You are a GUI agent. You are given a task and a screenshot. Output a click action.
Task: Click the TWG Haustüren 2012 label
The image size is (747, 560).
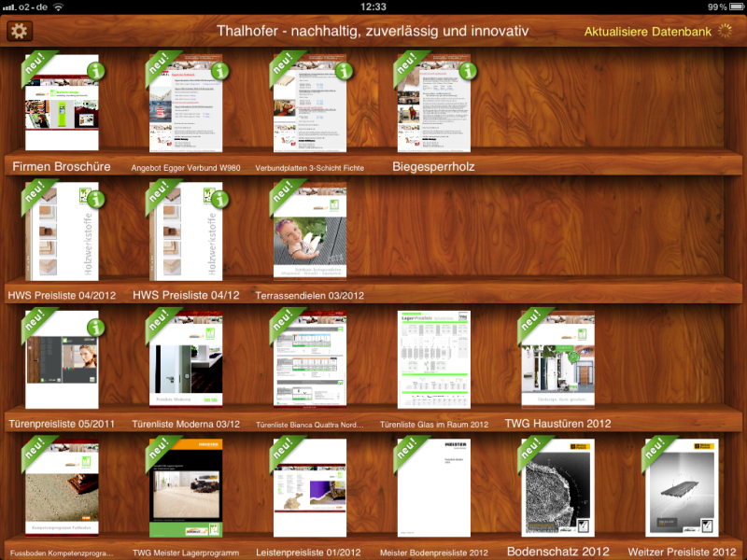point(557,424)
